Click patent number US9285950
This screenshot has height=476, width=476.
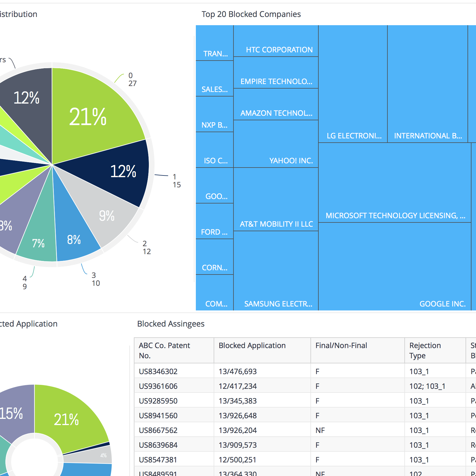pyautogui.click(x=158, y=401)
